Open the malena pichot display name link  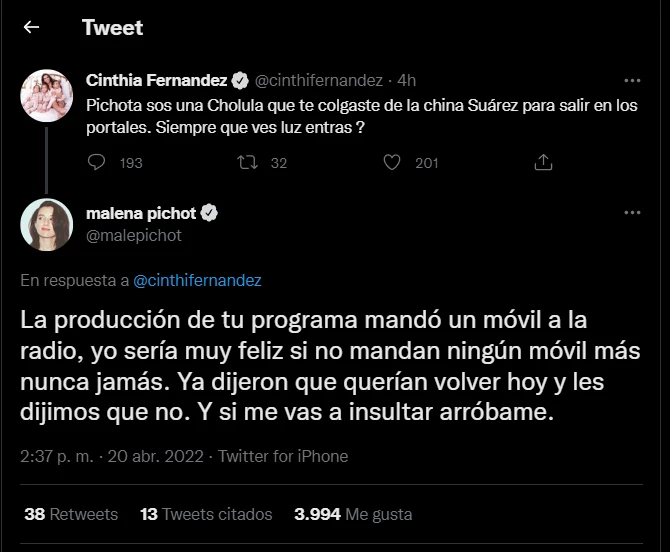[x=144, y=214]
